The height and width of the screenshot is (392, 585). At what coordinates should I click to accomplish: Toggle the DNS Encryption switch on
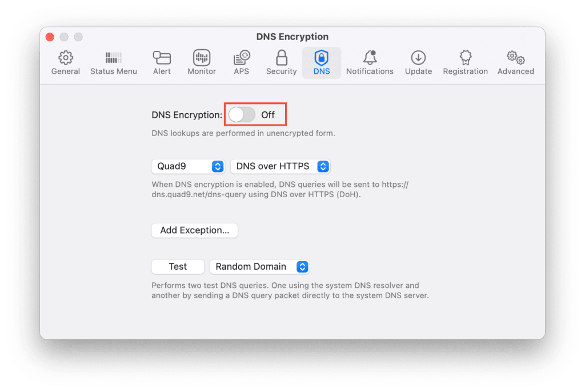coord(242,115)
